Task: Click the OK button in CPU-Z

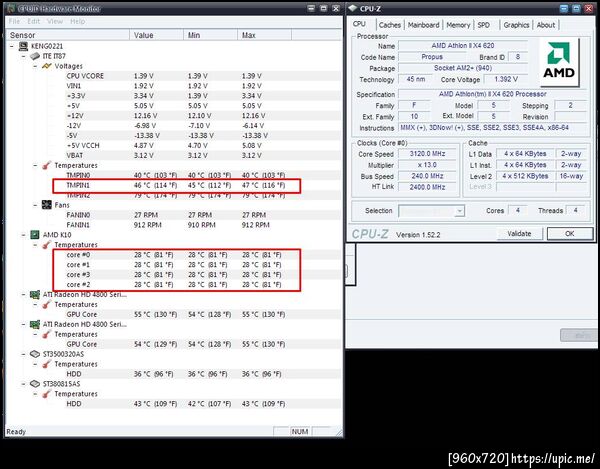Action: pyautogui.click(x=570, y=234)
